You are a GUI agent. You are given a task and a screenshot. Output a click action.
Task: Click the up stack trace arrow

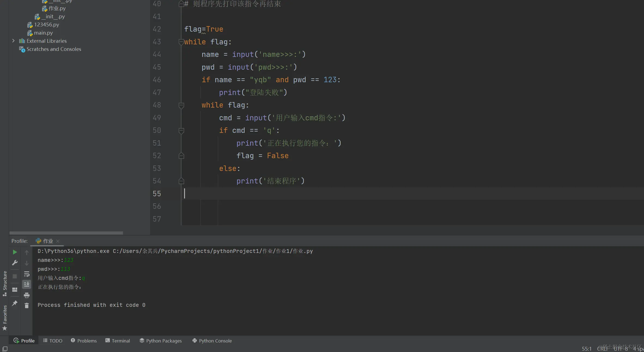(x=26, y=252)
